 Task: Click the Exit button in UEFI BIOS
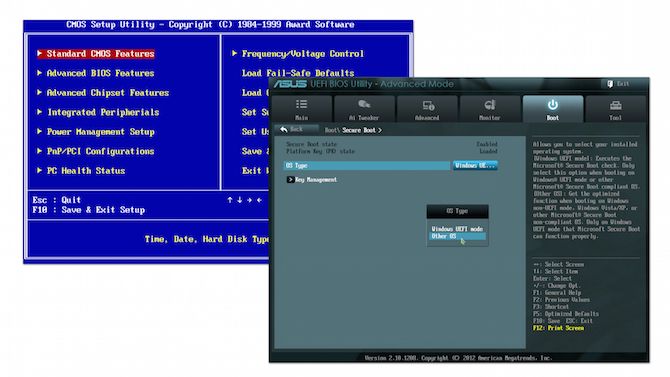[x=618, y=84]
